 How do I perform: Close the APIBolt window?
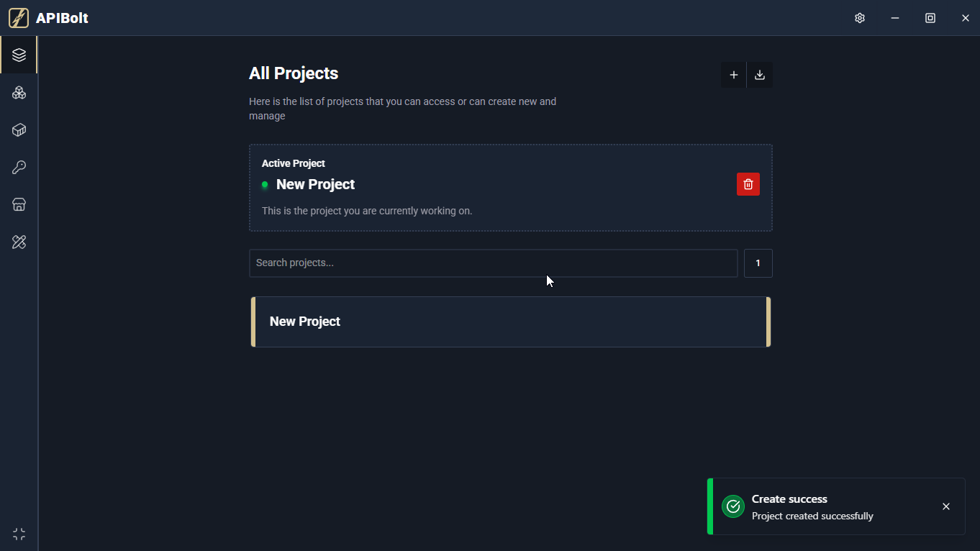click(x=966, y=18)
